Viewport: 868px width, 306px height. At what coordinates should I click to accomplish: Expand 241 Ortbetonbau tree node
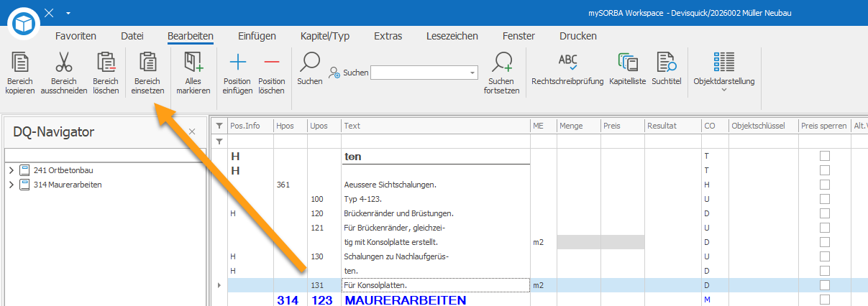pos(12,170)
